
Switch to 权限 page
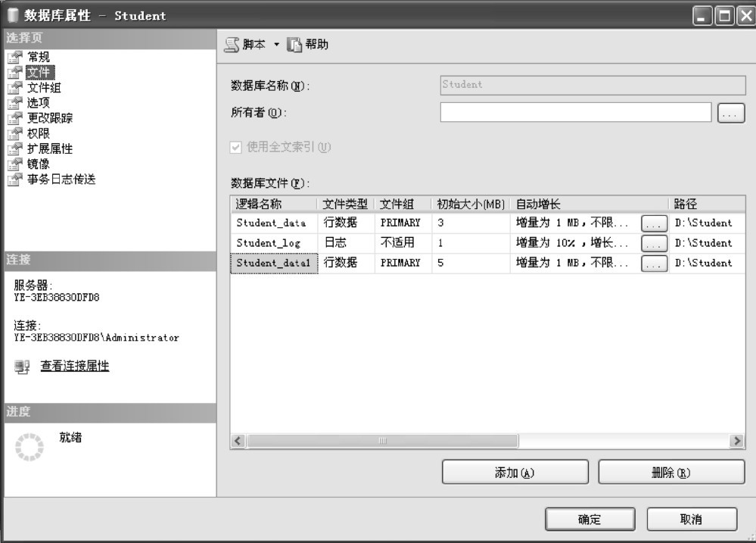point(38,133)
